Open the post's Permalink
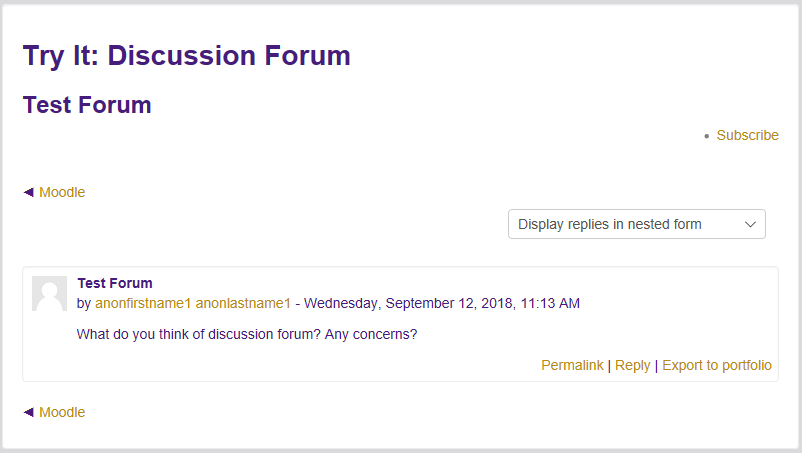The width and height of the screenshot is (802, 453). (x=572, y=365)
